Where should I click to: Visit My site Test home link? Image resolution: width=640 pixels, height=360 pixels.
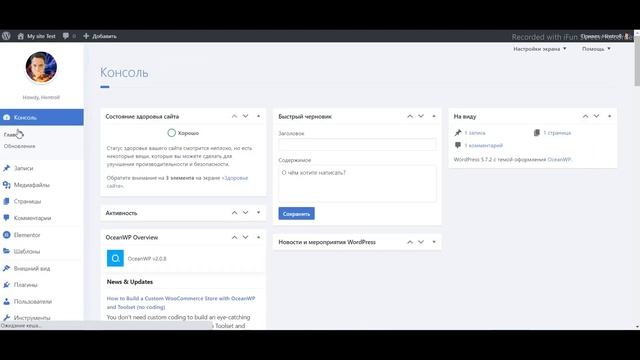(36, 36)
